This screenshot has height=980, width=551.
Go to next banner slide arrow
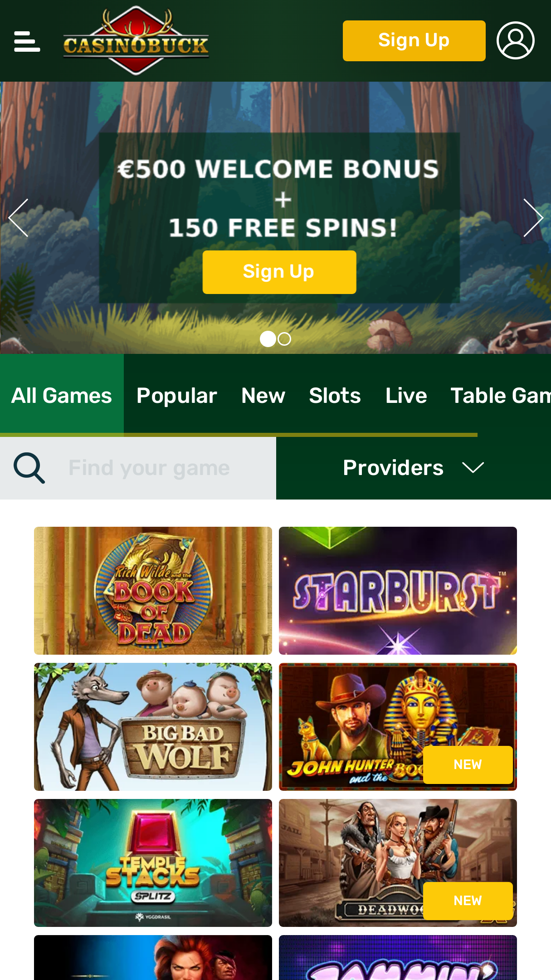[533, 218]
